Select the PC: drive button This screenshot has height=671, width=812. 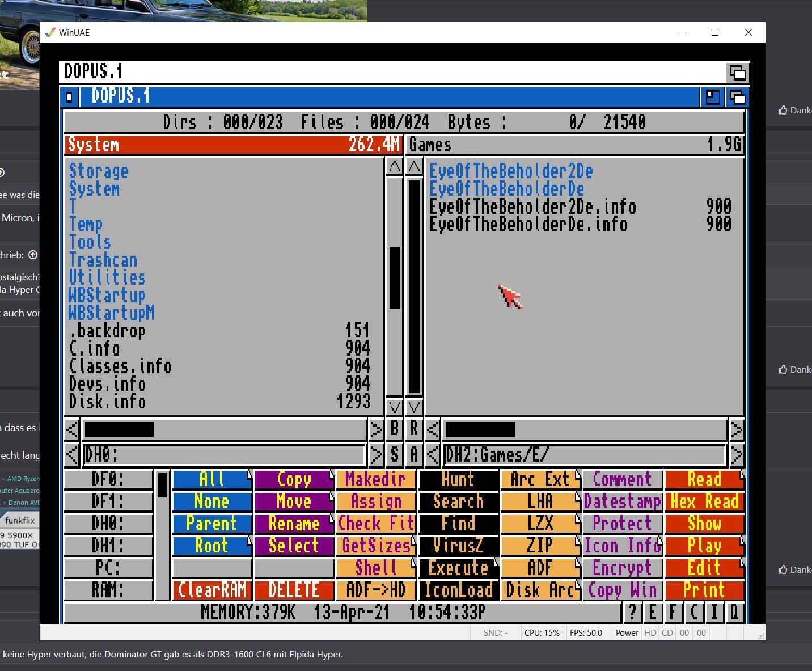coord(108,568)
